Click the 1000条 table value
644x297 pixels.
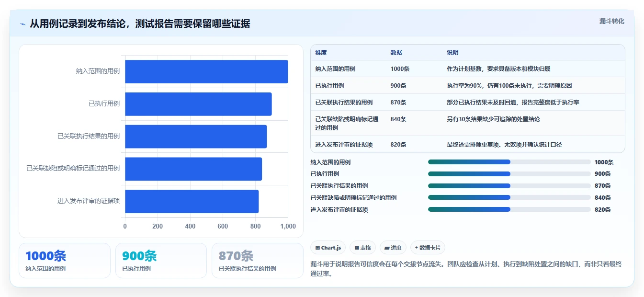(400, 69)
